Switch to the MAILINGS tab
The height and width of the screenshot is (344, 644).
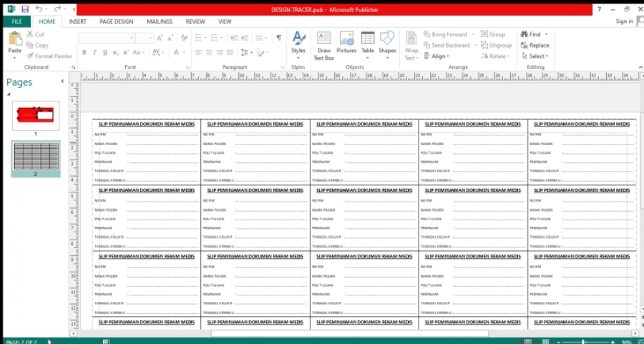tap(160, 21)
